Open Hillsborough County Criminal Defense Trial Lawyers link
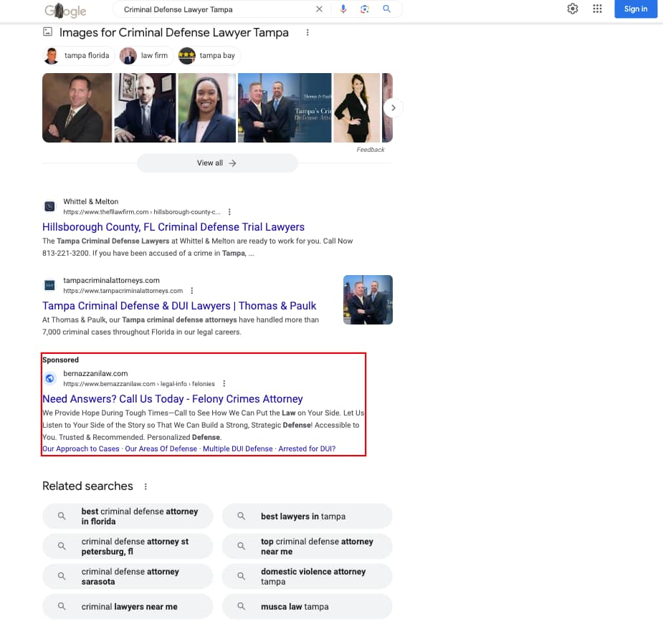 173,227
